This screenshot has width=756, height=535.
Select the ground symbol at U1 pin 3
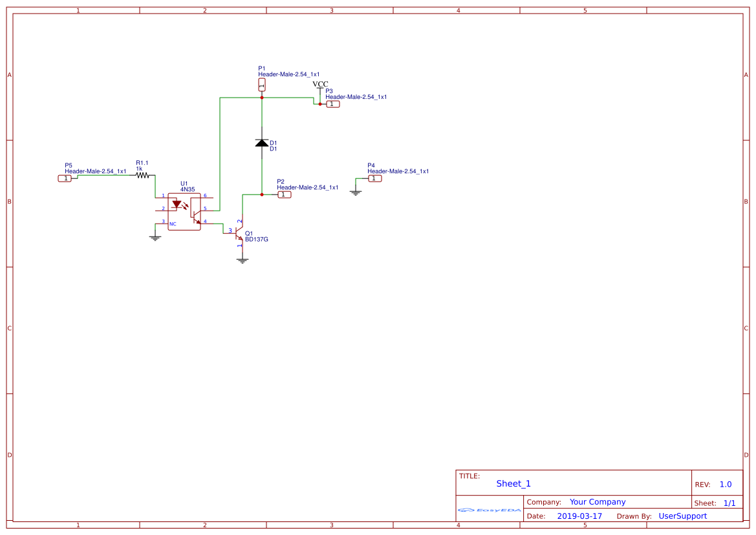coord(155,238)
